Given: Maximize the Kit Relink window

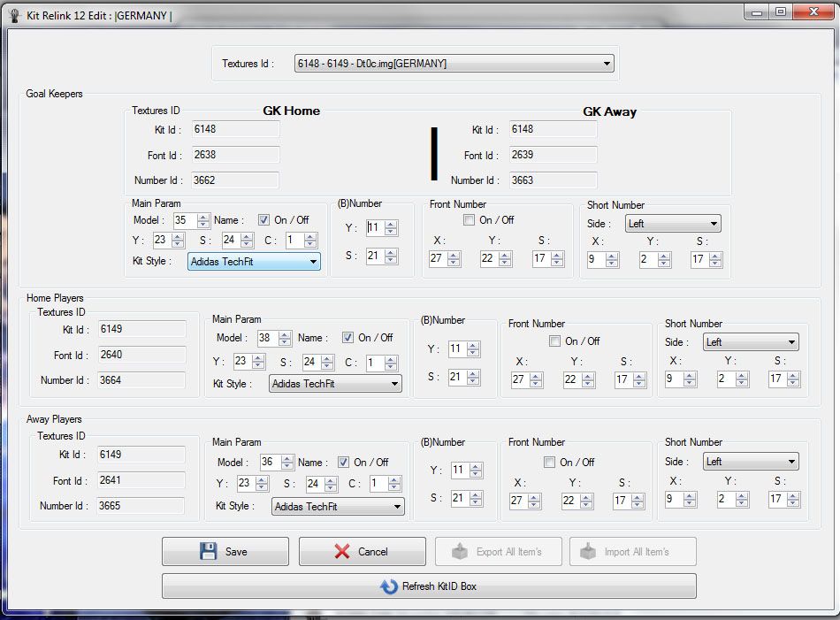Looking at the screenshot, I should tap(780, 11).
